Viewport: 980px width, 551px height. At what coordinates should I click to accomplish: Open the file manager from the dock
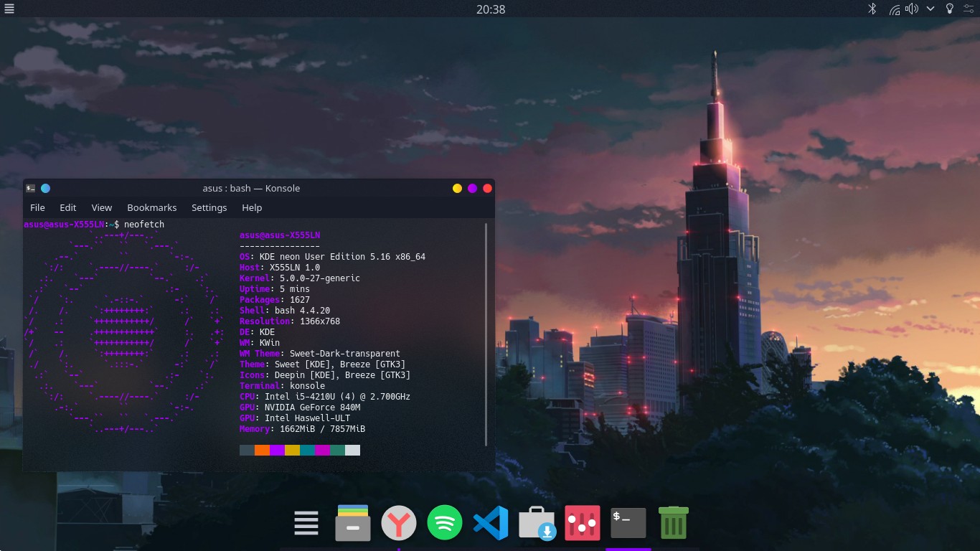coord(353,522)
